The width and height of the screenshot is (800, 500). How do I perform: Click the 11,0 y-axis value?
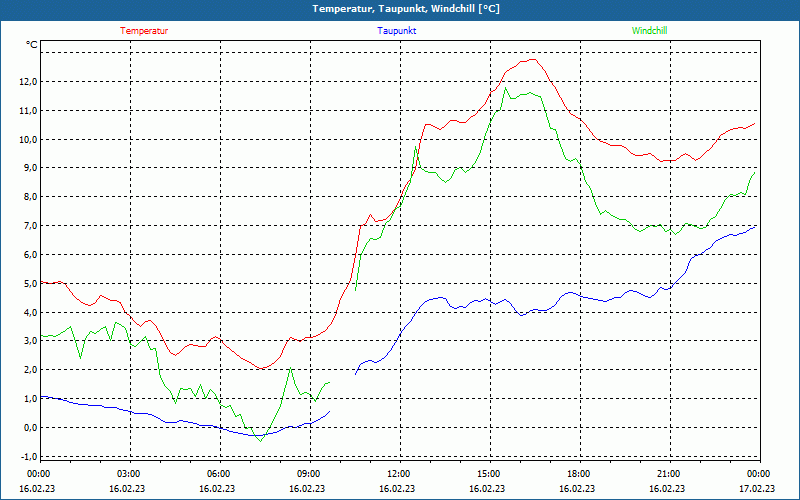(x=28, y=111)
